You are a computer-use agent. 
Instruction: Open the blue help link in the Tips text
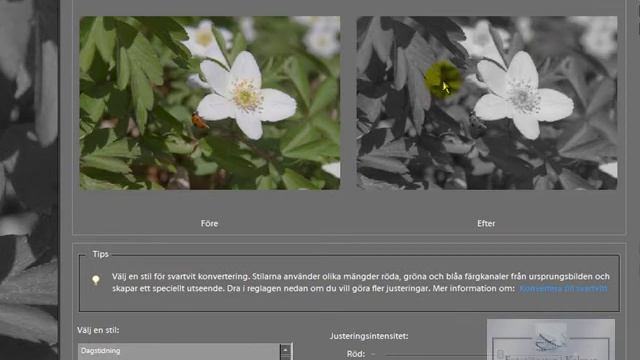pos(563,289)
